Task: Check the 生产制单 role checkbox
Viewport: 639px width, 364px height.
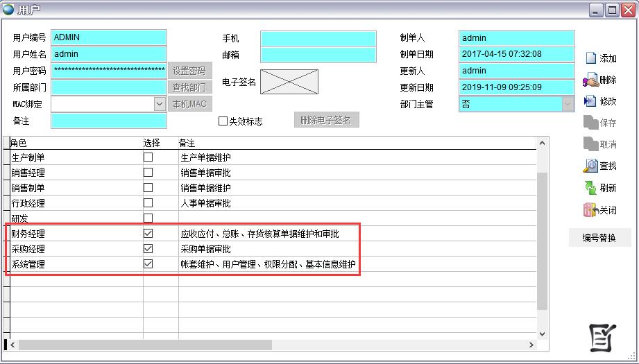Action: tap(148, 157)
